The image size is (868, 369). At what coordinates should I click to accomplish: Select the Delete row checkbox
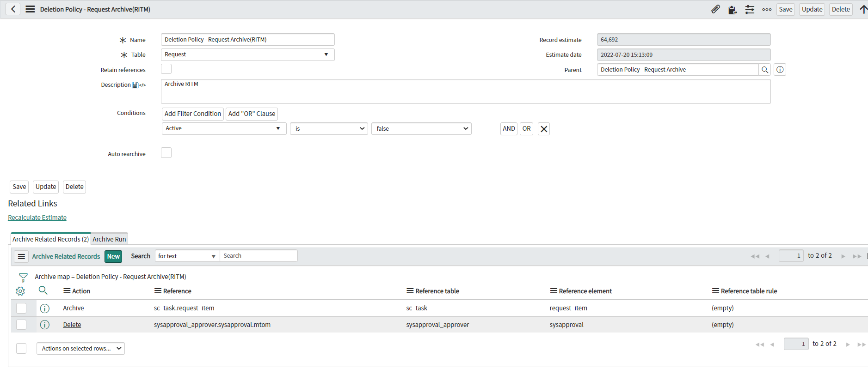point(21,325)
